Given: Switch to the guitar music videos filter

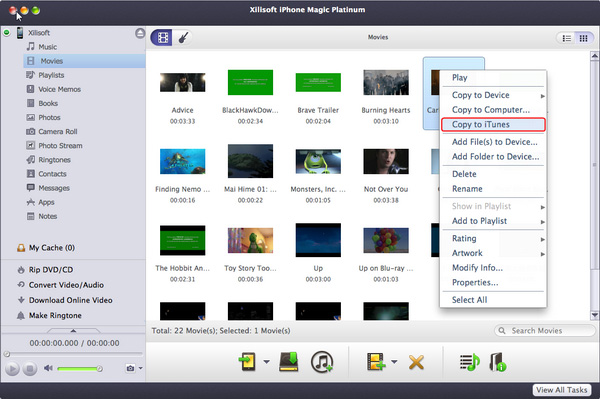Looking at the screenshot, I should [x=183, y=37].
